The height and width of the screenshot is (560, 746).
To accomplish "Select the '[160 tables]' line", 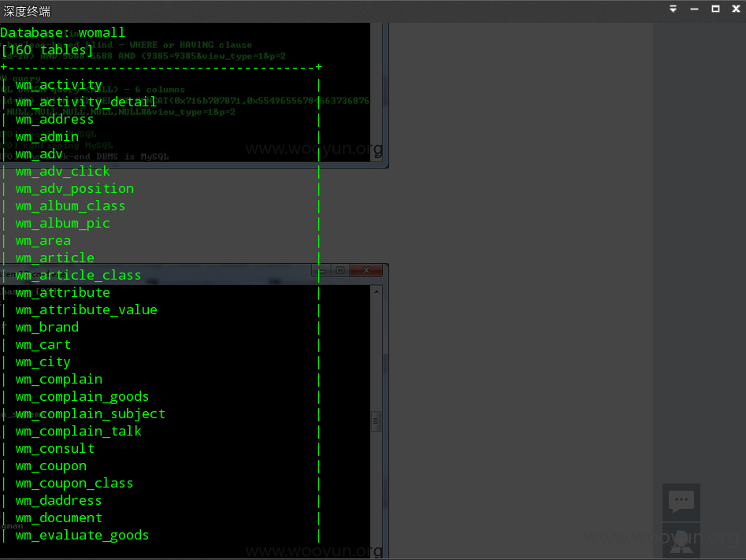I will [x=46, y=50].
